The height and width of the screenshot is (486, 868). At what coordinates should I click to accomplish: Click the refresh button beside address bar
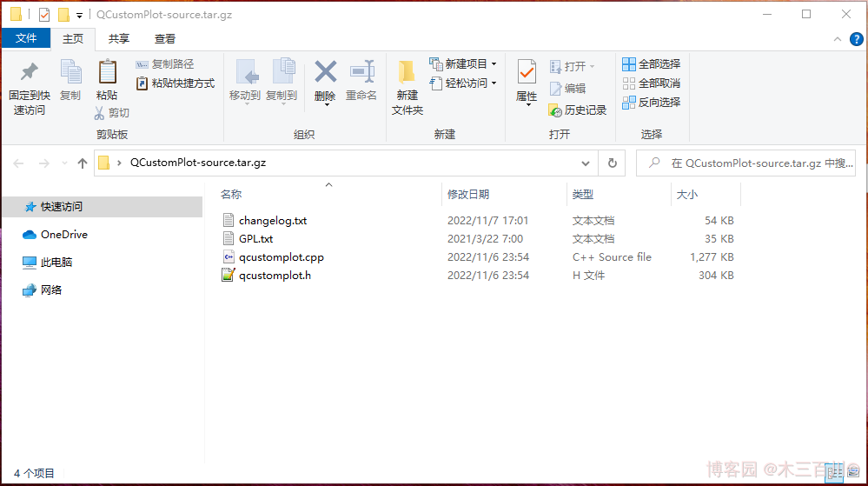[612, 163]
